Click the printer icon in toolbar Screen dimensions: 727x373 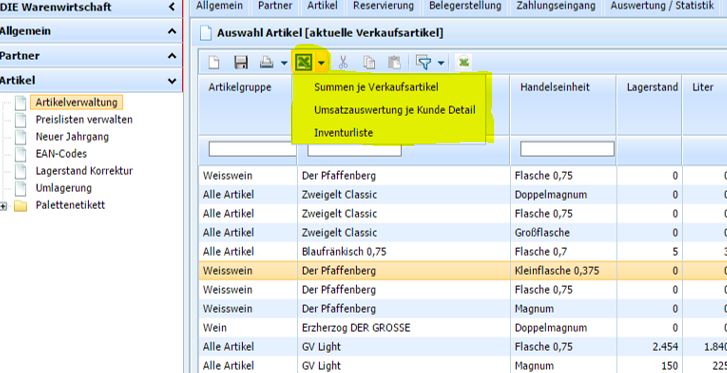pos(267,63)
